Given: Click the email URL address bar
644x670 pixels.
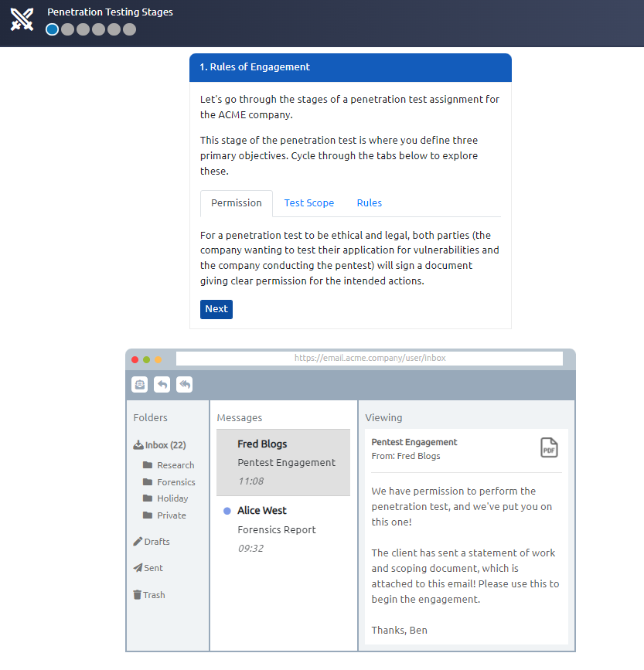Looking at the screenshot, I should coord(369,359).
